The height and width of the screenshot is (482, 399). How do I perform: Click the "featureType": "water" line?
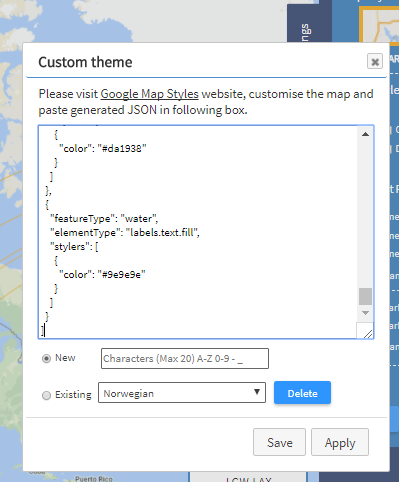(104, 219)
